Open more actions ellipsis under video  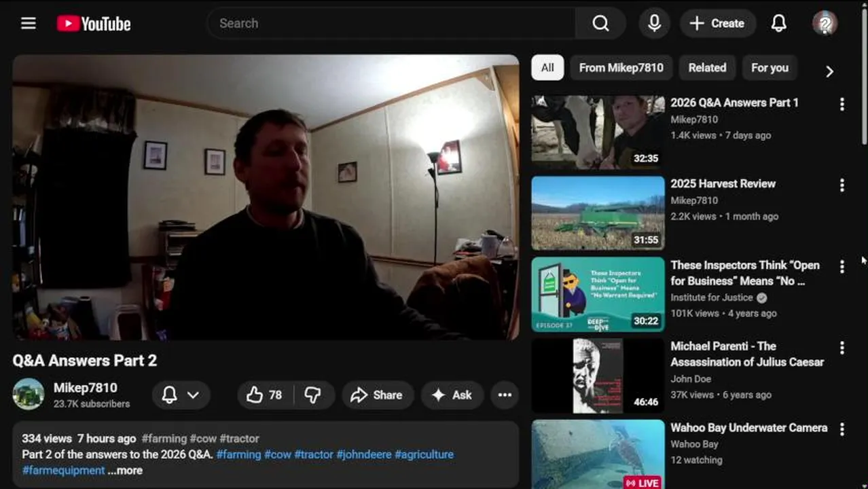pos(505,395)
